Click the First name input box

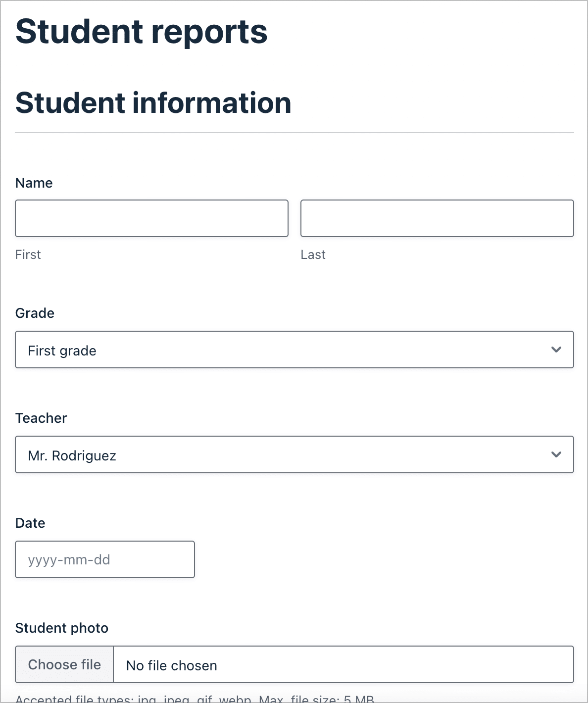152,218
